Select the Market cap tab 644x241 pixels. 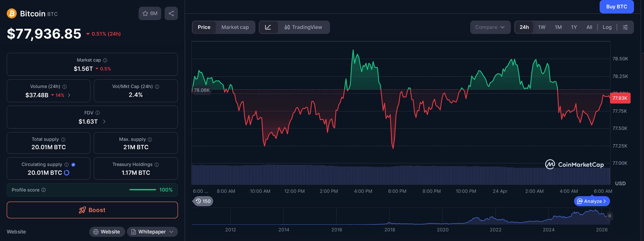(x=235, y=27)
